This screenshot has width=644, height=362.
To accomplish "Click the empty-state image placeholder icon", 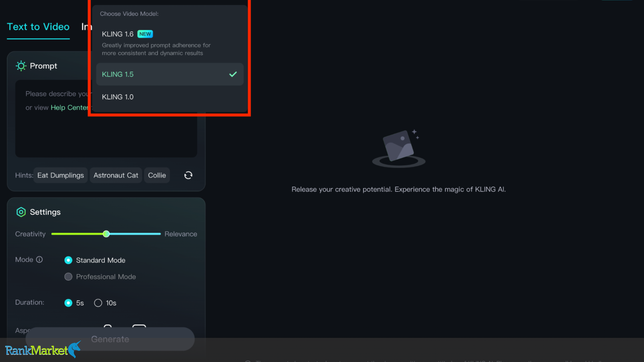I will tap(399, 148).
